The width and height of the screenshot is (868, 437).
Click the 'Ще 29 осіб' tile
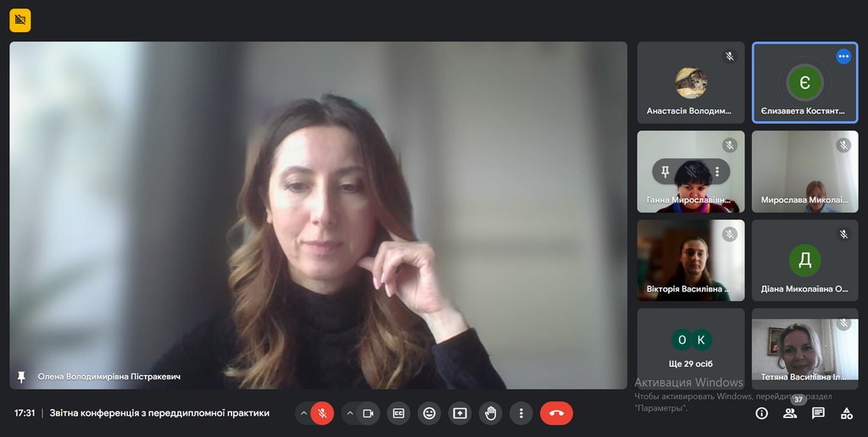click(691, 348)
